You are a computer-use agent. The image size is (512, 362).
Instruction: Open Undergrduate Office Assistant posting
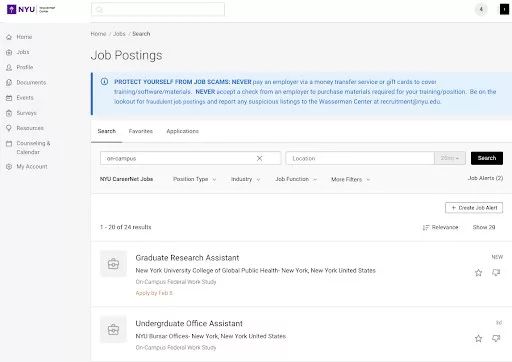189,323
